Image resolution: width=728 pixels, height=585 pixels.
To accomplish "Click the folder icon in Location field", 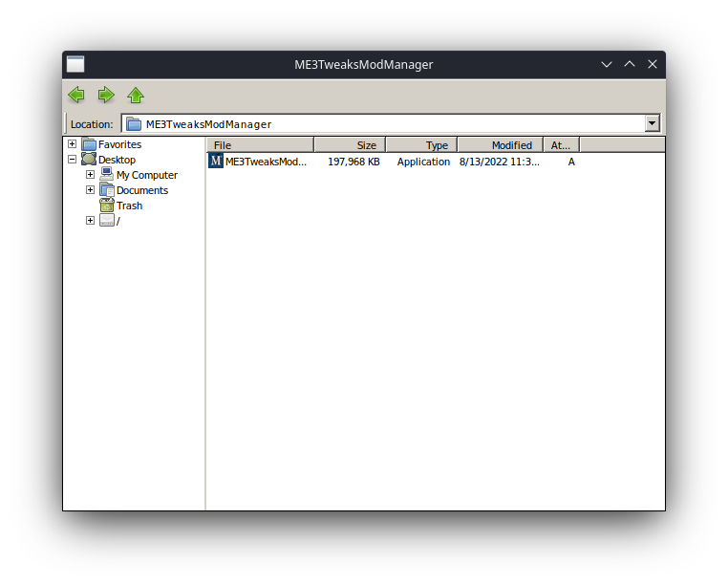I will [x=134, y=124].
